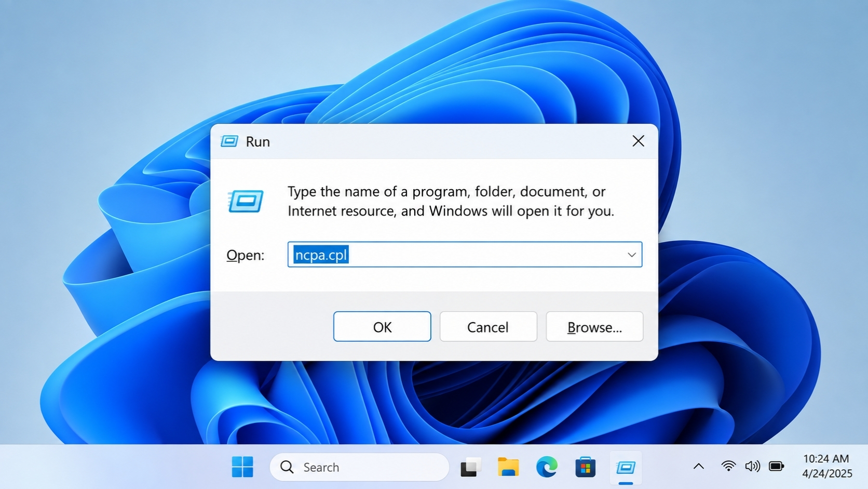This screenshot has height=489, width=868.
Task: Click the "Type the name of a program" description
Action: pyautogui.click(x=451, y=201)
